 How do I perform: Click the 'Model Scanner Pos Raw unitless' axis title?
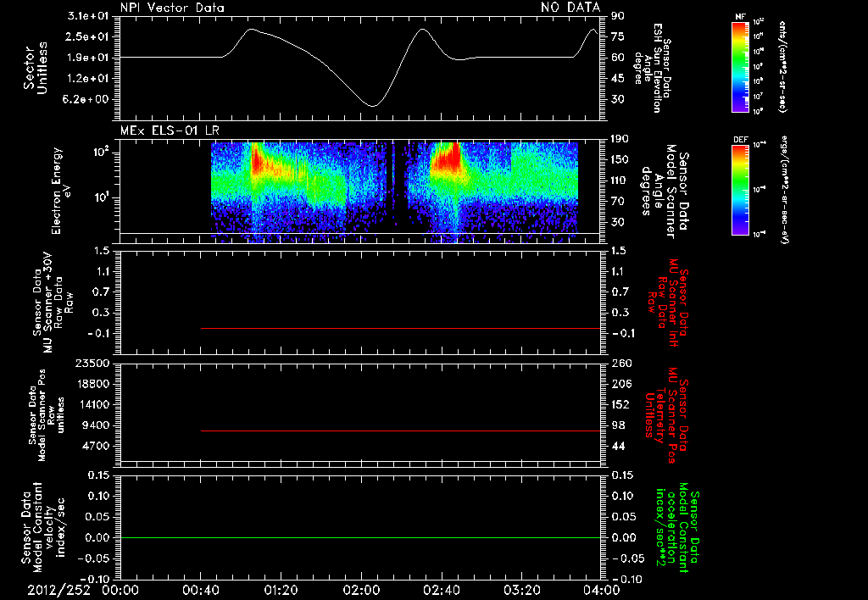(47, 415)
